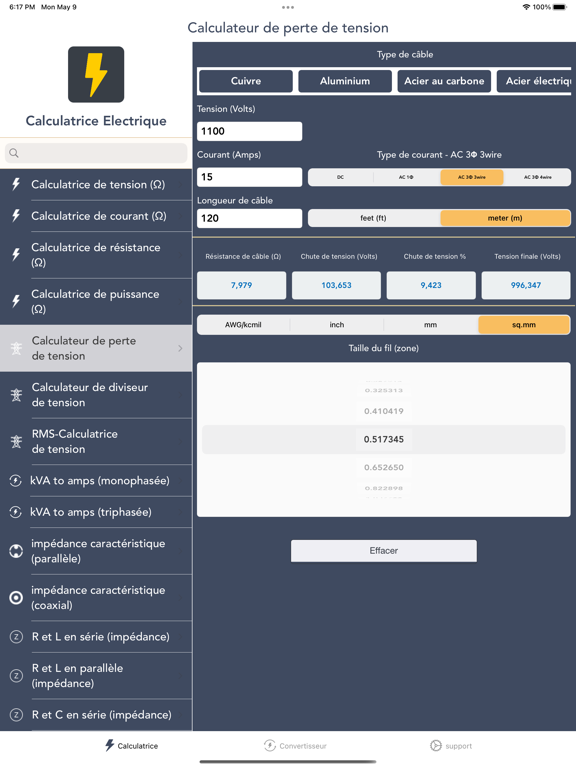
Task: Choose Aluminium cable type button
Action: coord(345,81)
